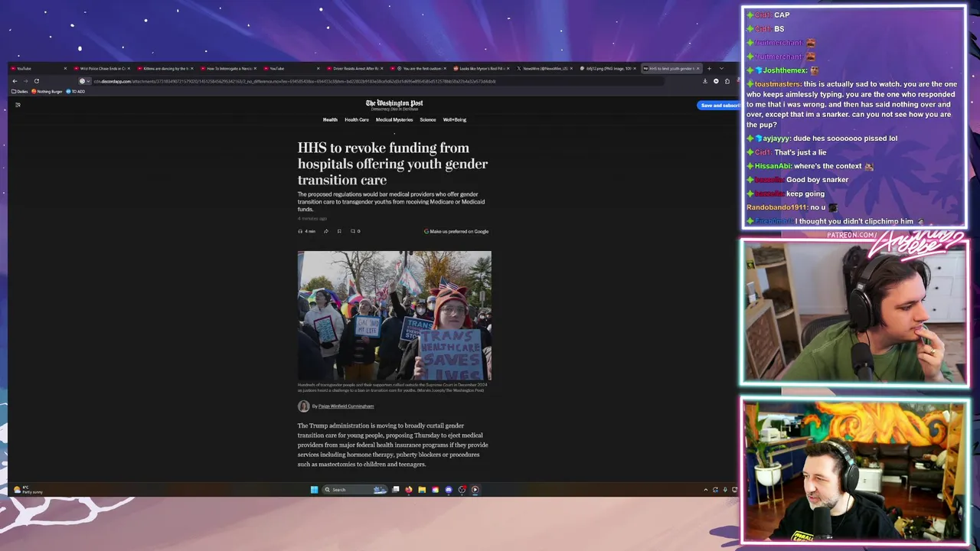Click the '4 minutes ago' timestamp
Viewport: 980px width, 551px height.
pos(312,219)
